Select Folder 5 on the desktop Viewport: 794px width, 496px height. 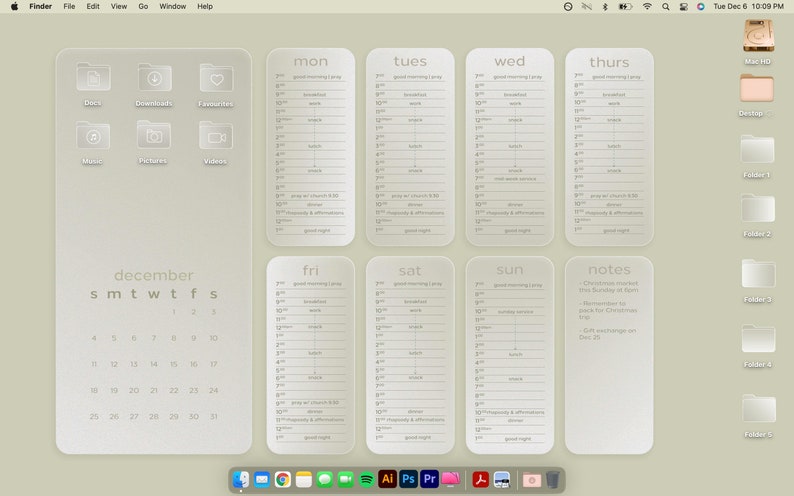click(759, 408)
